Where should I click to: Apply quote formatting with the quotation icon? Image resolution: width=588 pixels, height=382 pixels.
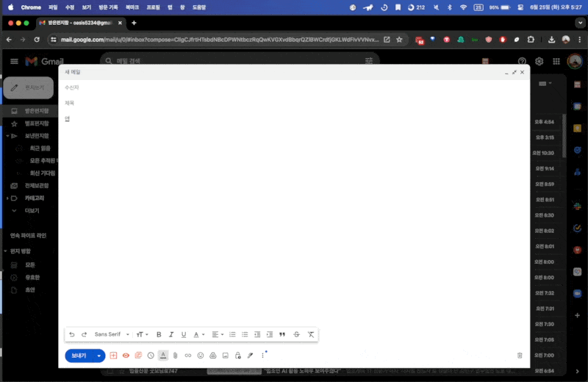282,334
